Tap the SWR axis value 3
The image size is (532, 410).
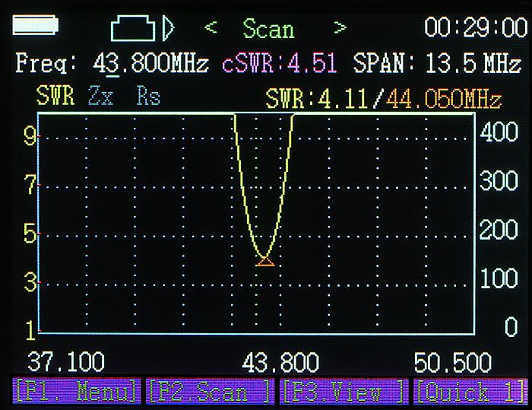tap(30, 282)
